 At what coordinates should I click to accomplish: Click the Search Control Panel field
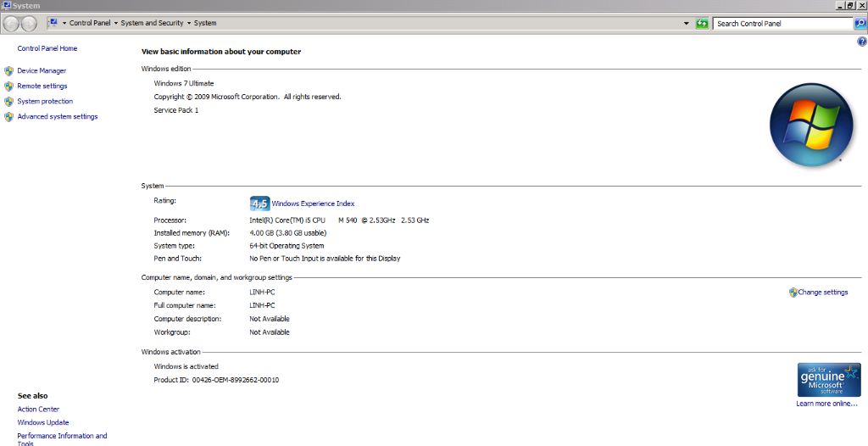pos(782,23)
